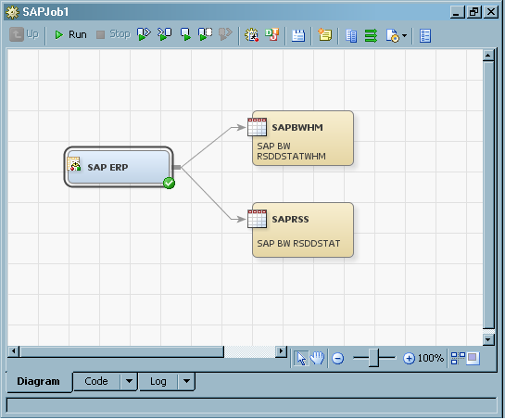Click the document with gear icon
The width and height of the screenshot is (505, 420).
click(392, 35)
